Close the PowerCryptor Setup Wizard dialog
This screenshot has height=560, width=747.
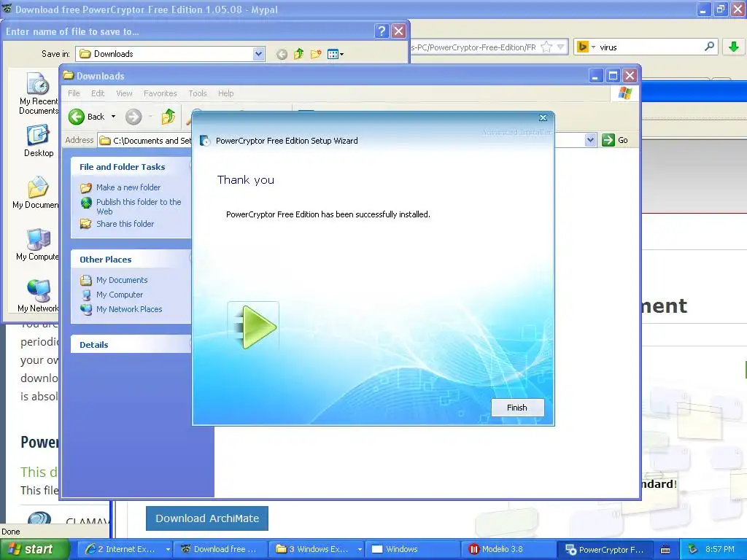[x=543, y=117]
